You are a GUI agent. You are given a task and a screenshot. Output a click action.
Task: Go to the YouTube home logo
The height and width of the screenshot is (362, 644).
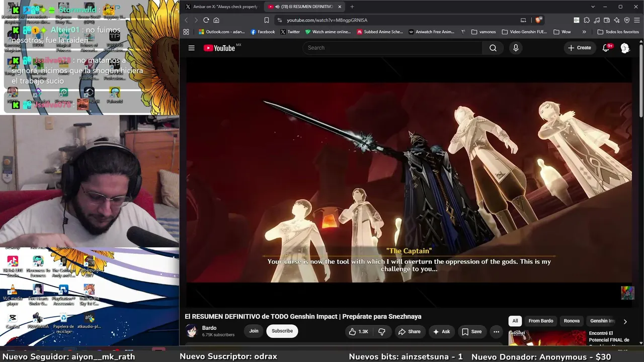pos(219,48)
